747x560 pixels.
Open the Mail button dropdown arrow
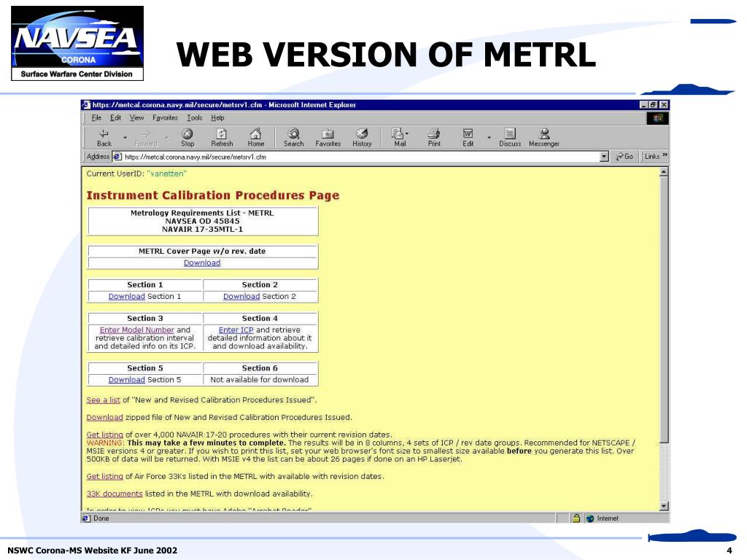[407, 134]
